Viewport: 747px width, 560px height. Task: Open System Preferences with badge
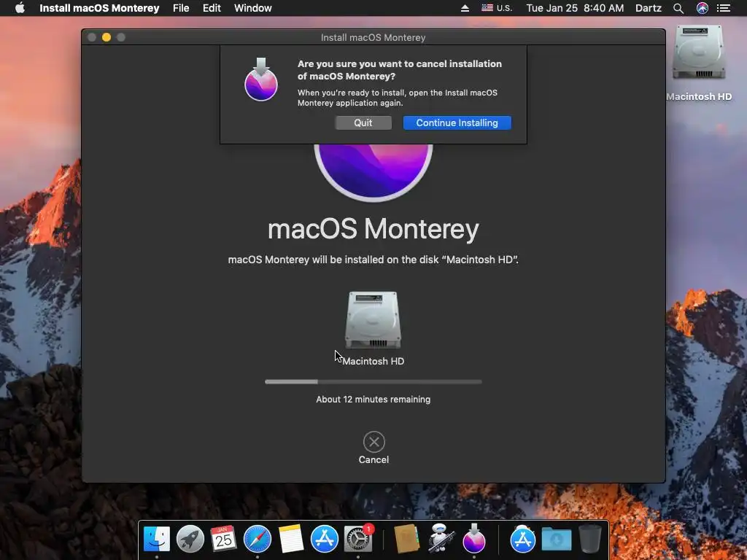click(358, 539)
